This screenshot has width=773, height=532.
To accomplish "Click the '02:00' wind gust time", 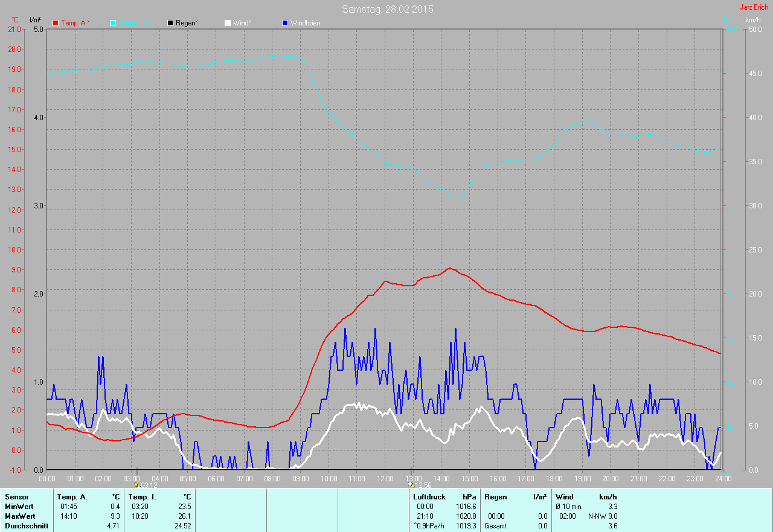I will (x=568, y=516).
